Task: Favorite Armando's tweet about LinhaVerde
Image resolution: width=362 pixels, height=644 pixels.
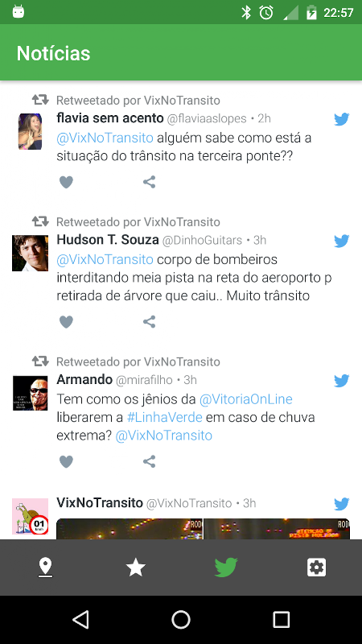Action: pyautogui.click(x=66, y=461)
